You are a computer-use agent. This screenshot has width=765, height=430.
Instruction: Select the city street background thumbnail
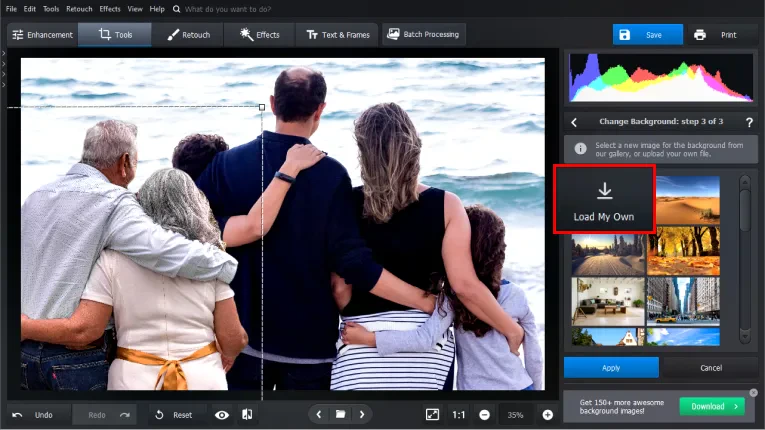tap(684, 302)
